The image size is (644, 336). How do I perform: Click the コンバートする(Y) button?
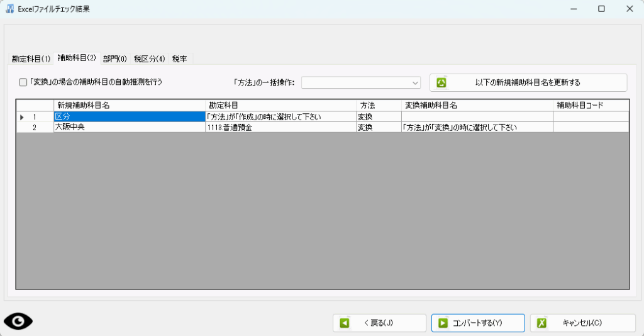(478, 323)
